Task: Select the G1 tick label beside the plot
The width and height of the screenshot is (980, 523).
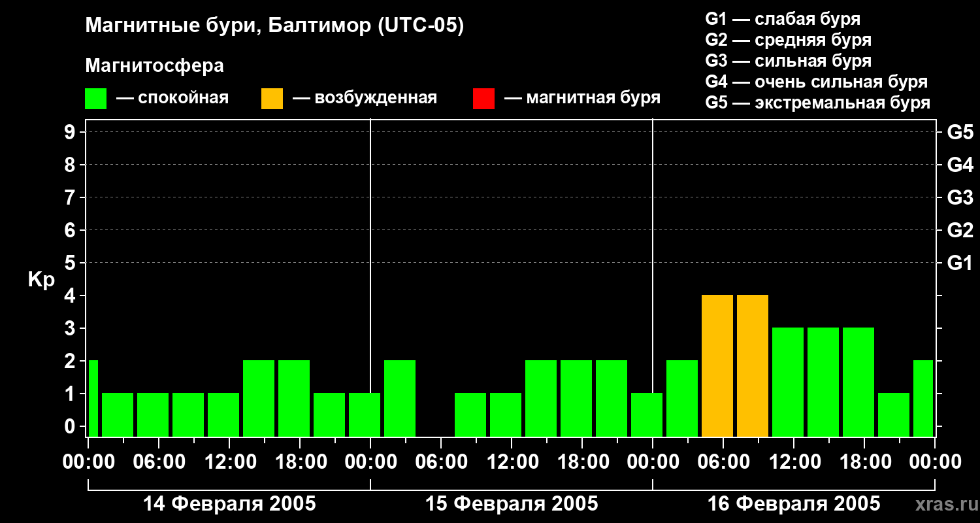Action: (x=960, y=263)
